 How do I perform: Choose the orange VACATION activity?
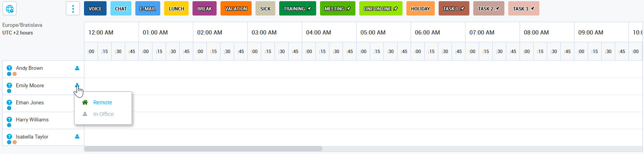236,9
